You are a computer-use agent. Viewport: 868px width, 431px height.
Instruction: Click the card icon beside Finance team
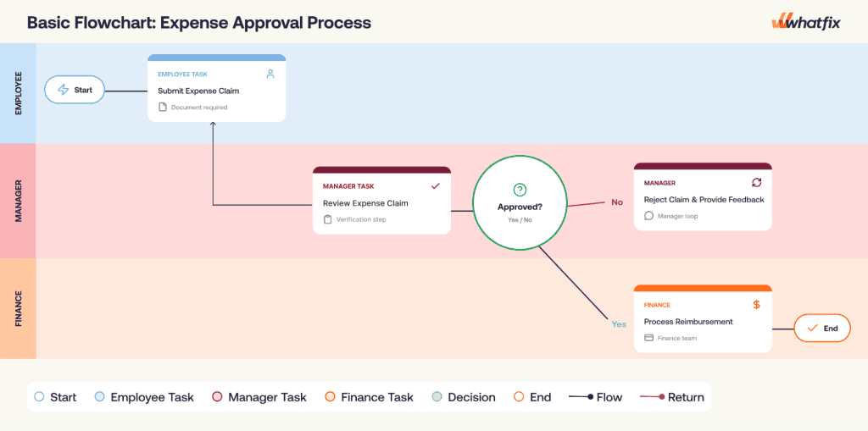[x=648, y=338]
